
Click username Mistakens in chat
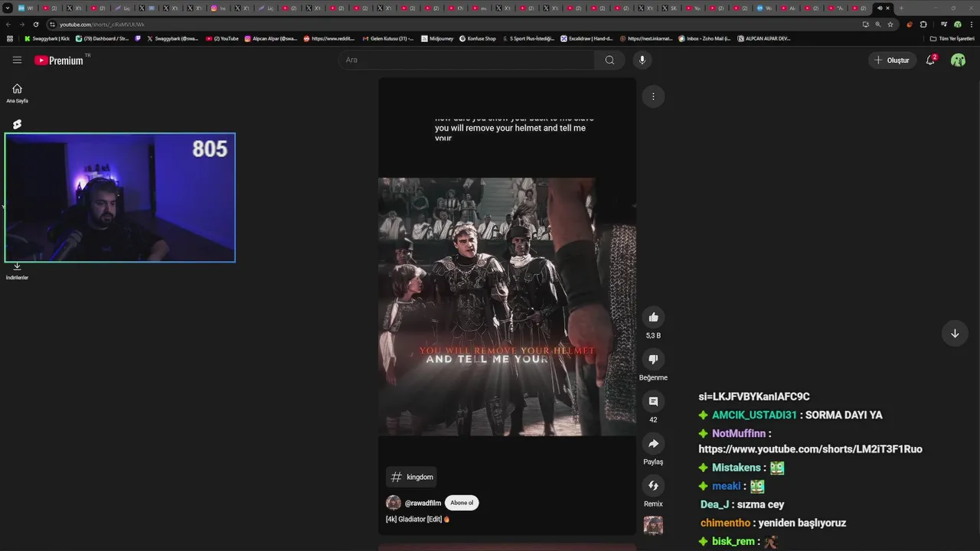[736, 468]
